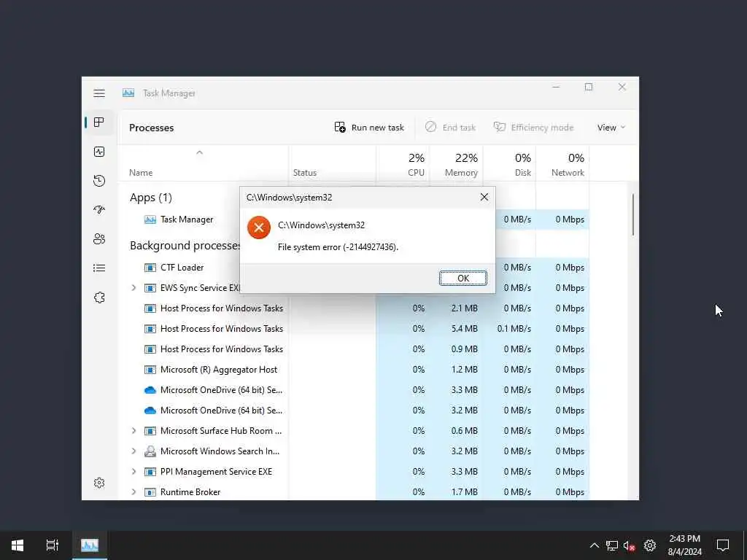
Task: Open the Performance page icon in sidebar
Action: (99, 152)
